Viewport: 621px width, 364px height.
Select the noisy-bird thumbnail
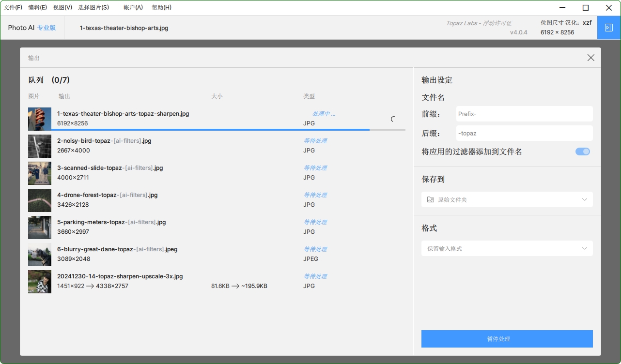pyautogui.click(x=40, y=146)
